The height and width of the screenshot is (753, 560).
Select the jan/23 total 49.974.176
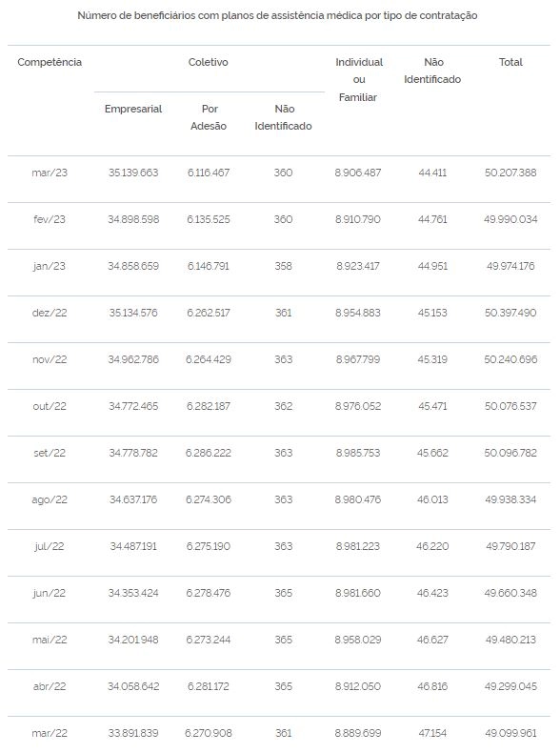pyautogui.click(x=510, y=266)
